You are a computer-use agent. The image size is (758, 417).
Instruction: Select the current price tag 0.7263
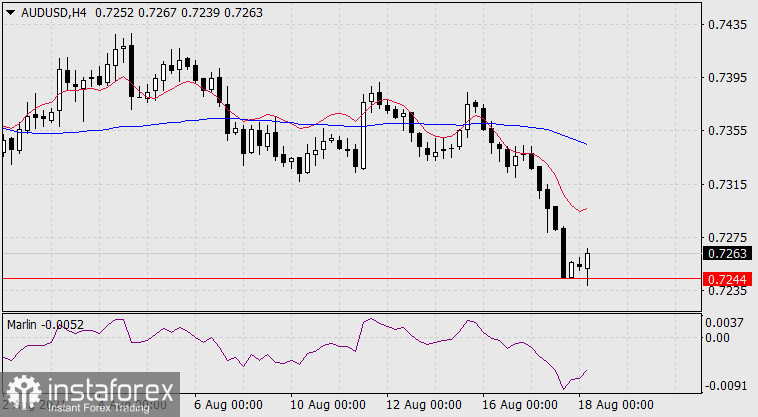(x=727, y=254)
